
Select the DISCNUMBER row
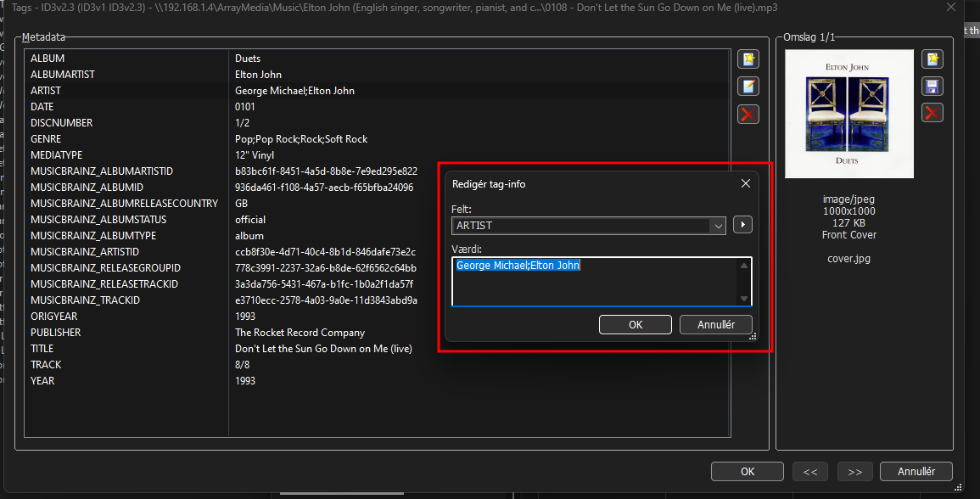[377, 123]
